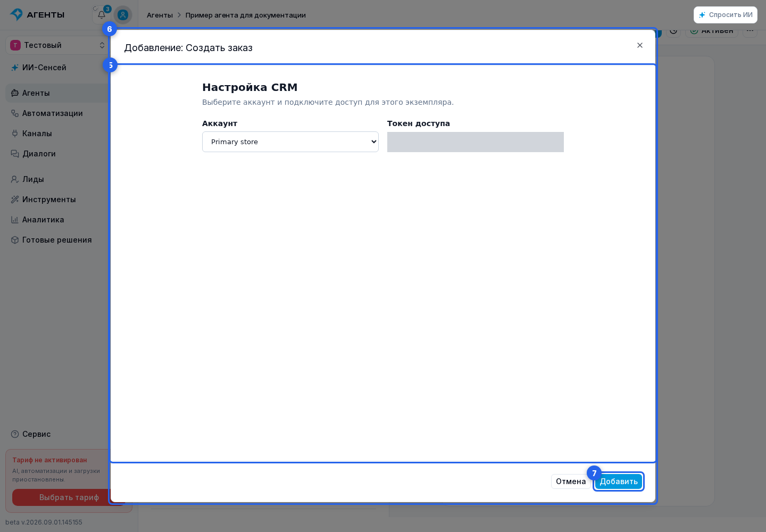Go to Автоматизации in sidebar
Image resolution: width=766 pixels, height=532 pixels.
[57, 113]
